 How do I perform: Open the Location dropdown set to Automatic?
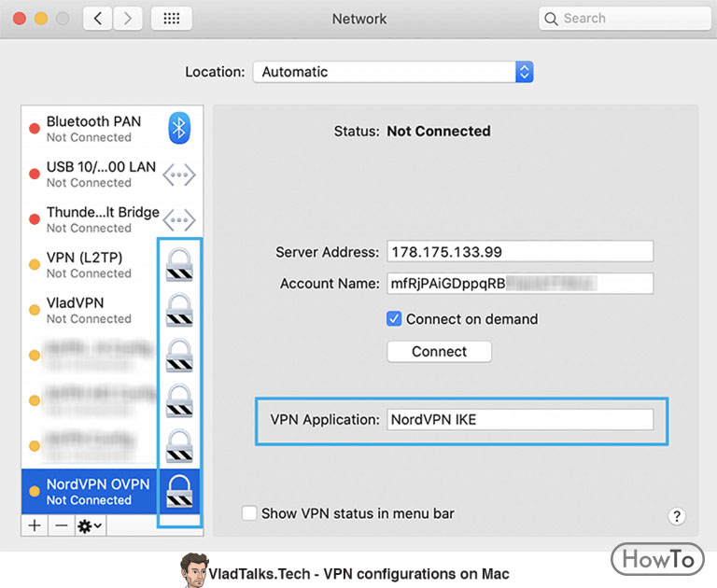point(393,72)
